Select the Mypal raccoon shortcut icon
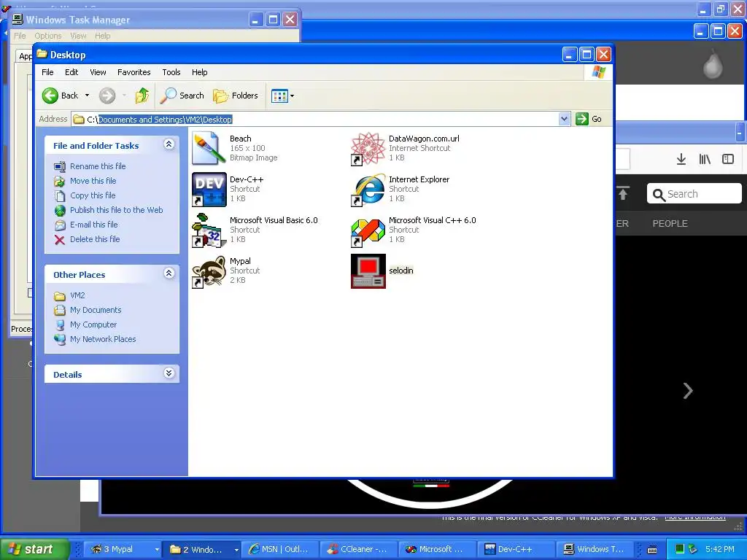The image size is (747, 560). pos(209,271)
